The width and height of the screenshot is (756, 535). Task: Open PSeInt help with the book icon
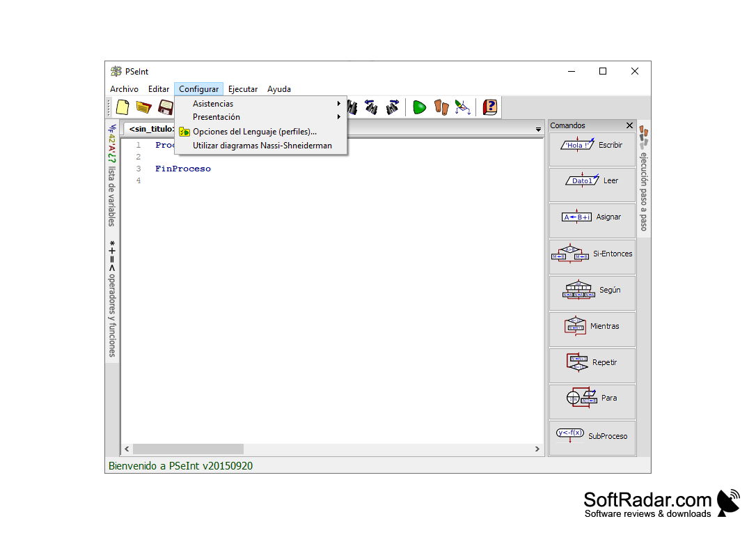[x=489, y=107]
